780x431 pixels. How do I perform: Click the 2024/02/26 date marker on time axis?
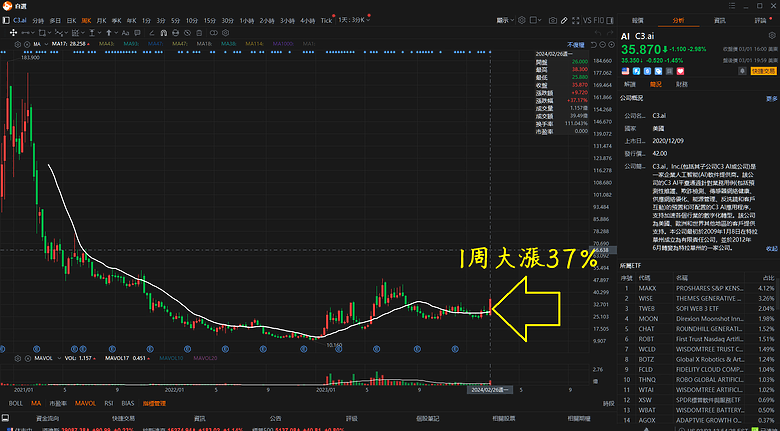[490, 390]
